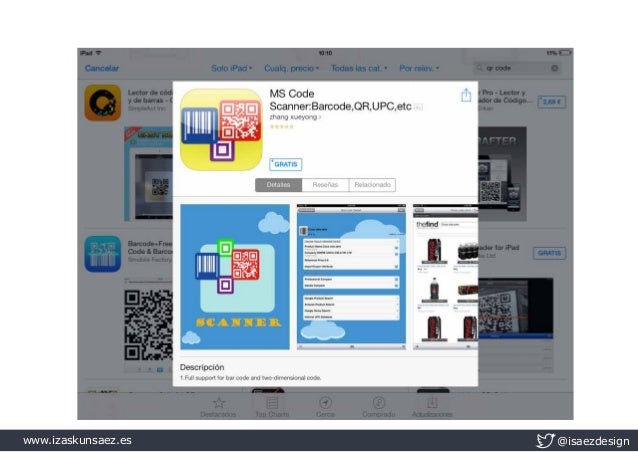Image resolution: width=638 pixels, height=452 pixels.
Task: Click the star rating under developer name
Action: coord(282,127)
